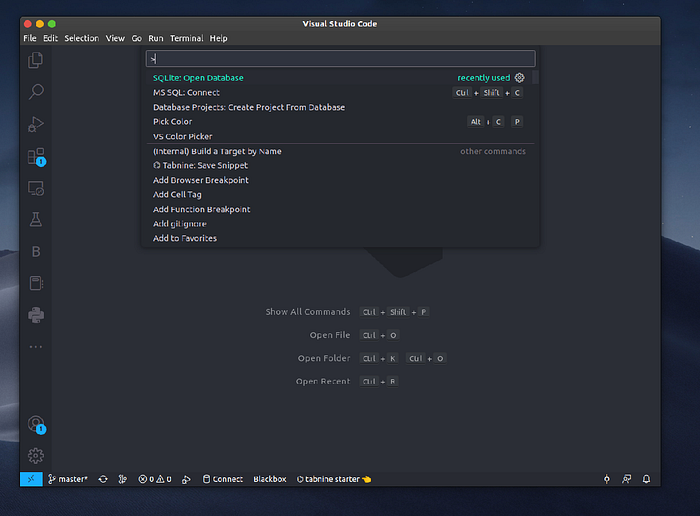Open the View menu
Image resolution: width=700 pixels, height=516 pixels.
(x=115, y=38)
